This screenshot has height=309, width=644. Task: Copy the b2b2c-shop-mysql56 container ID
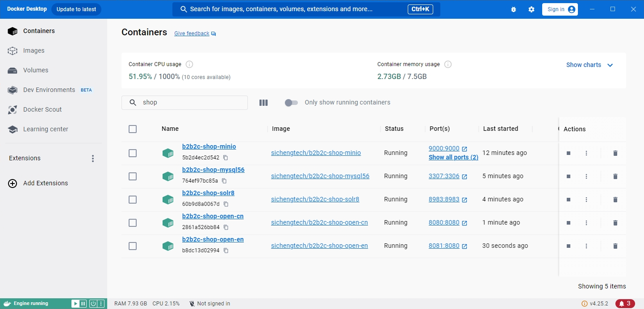click(x=224, y=181)
